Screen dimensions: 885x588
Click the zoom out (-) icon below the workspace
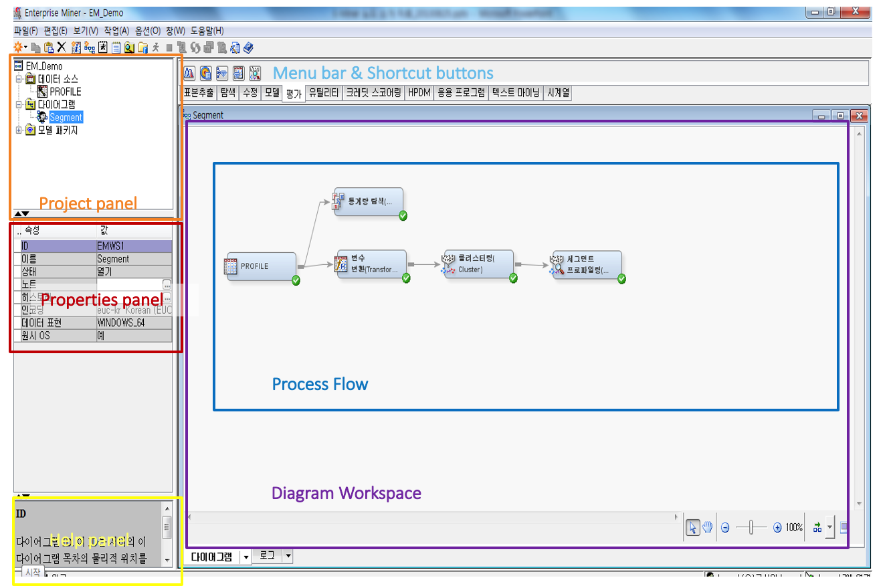[724, 527]
